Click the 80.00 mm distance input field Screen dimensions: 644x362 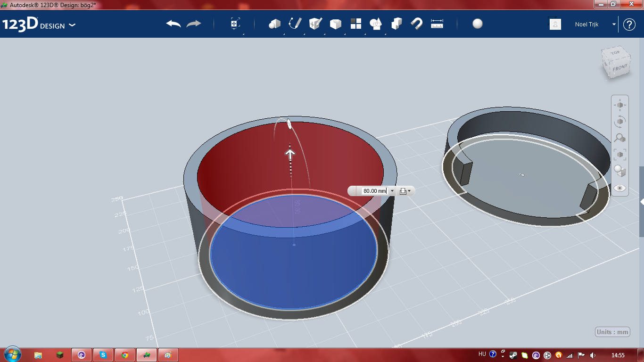375,191
